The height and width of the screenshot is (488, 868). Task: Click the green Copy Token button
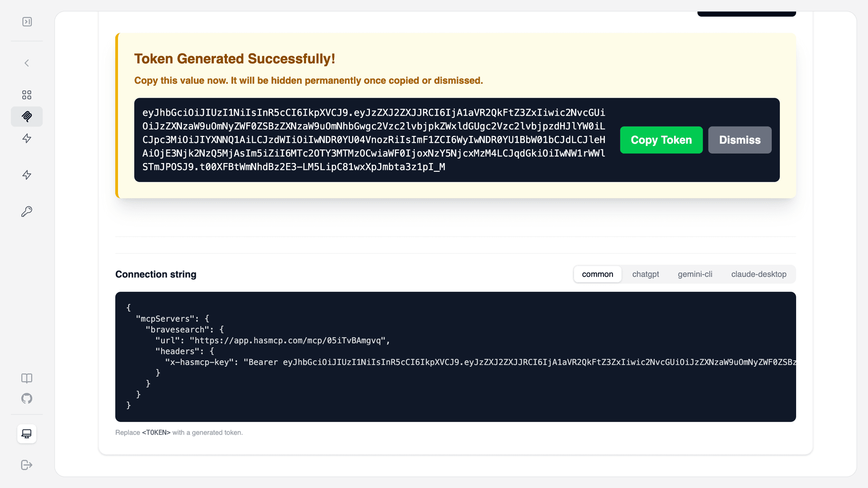pos(661,140)
